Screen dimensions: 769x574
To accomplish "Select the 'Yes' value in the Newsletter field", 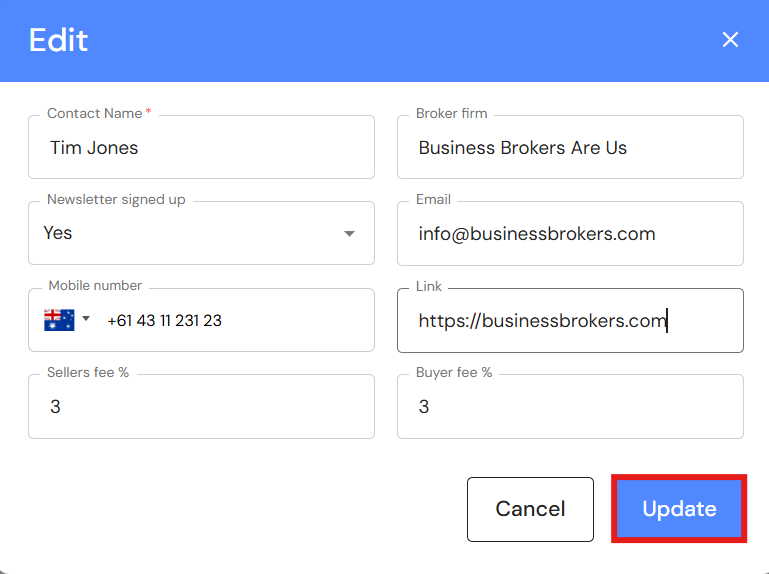I will [58, 233].
